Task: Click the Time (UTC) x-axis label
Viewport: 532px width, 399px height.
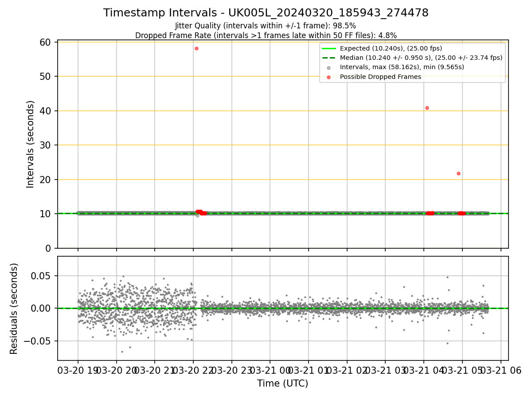Action: click(282, 383)
